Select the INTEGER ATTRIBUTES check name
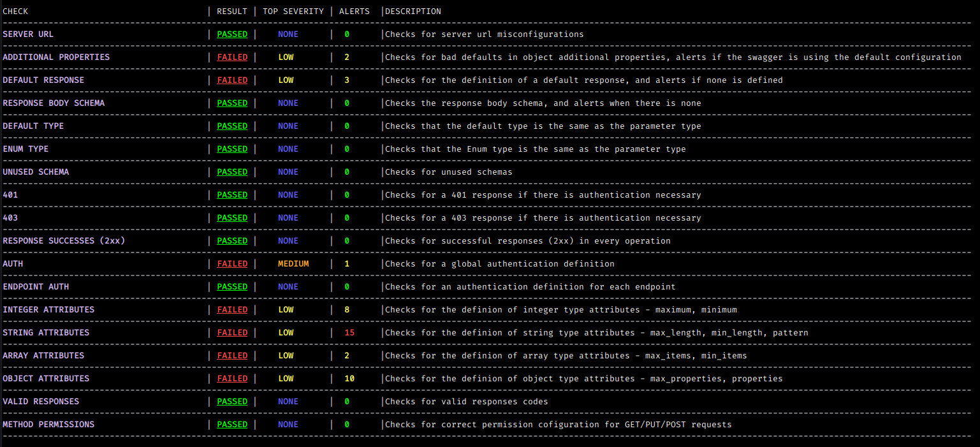This screenshot has height=447, width=980. click(x=48, y=310)
